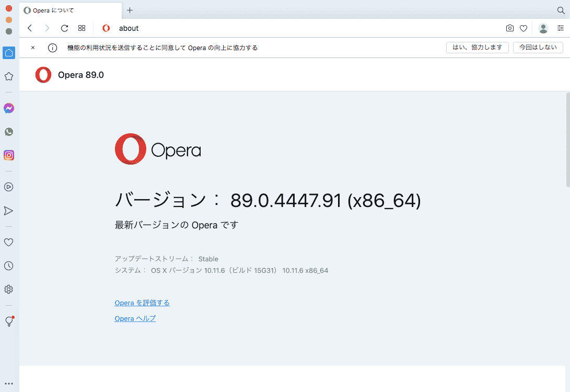This screenshot has height=392, width=570.
Task: Go back to previous page
Action: click(x=30, y=28)
